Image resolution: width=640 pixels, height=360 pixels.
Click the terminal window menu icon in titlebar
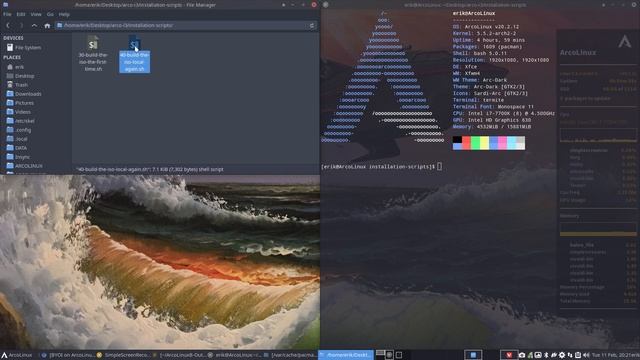coord(325,4)
